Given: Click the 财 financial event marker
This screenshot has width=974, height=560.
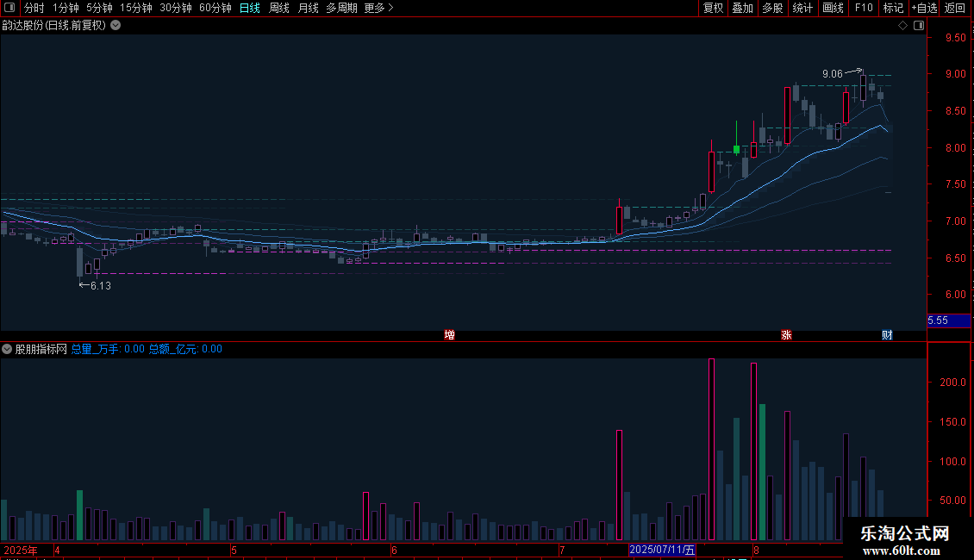Looking at the screenshot, I should pyautogui.click(x=887, y=335).
